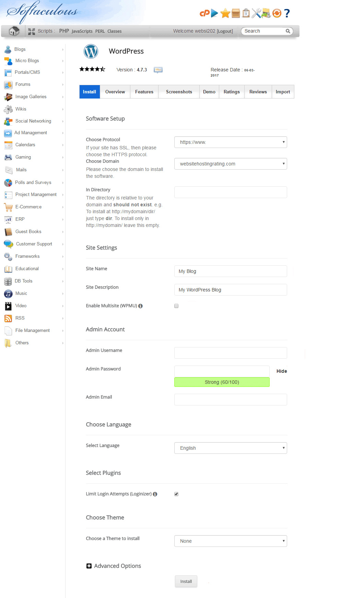This screenshot has height=598, width=364.
Task: Click the blue play arrow demo icon
Action: [214, 13]
